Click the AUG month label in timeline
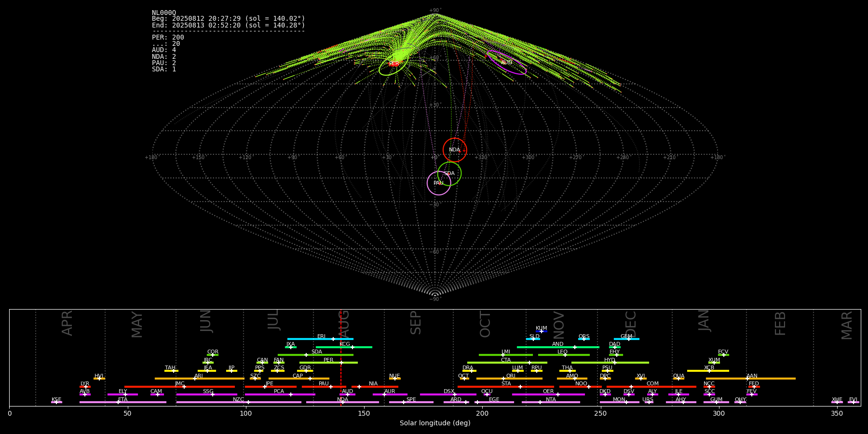The height and width of the screenshot is (434, 868). tap(344, 325)
